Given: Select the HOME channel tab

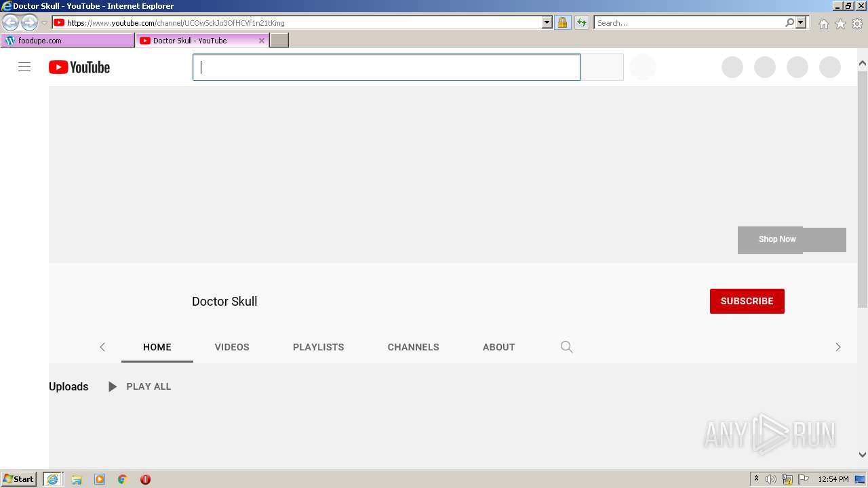Looking at the screenshot, I should pos(157,347).
